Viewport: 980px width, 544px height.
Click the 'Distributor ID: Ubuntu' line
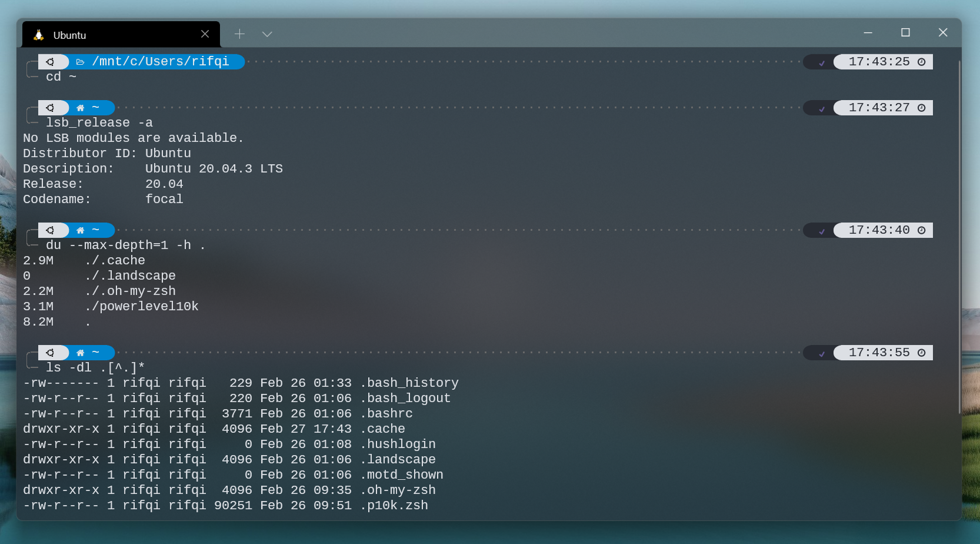point(107,153)
